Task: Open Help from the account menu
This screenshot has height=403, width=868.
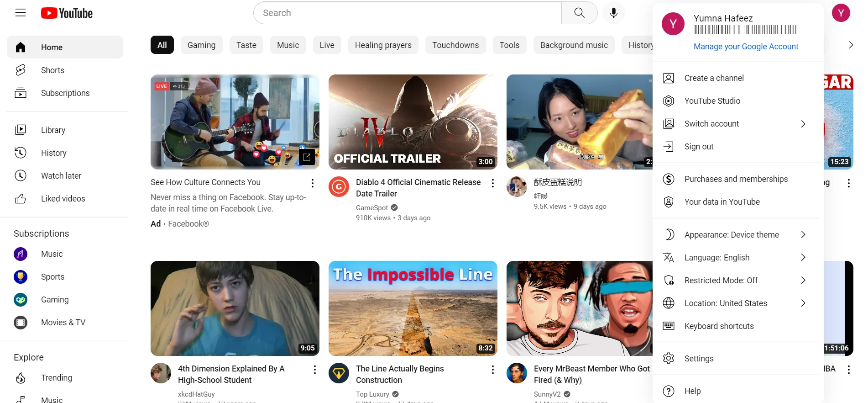Action: click(736, 391)
